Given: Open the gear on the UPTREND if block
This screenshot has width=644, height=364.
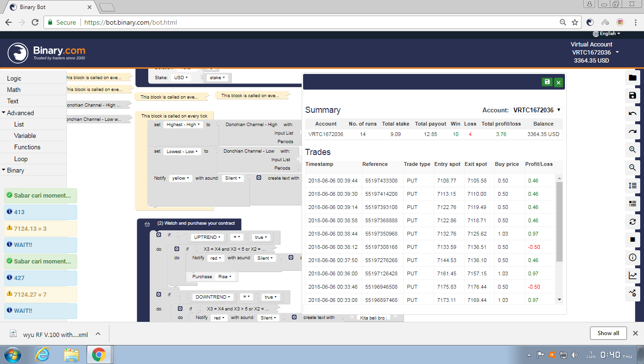Looking at the screenshot, I should point(159,235).
